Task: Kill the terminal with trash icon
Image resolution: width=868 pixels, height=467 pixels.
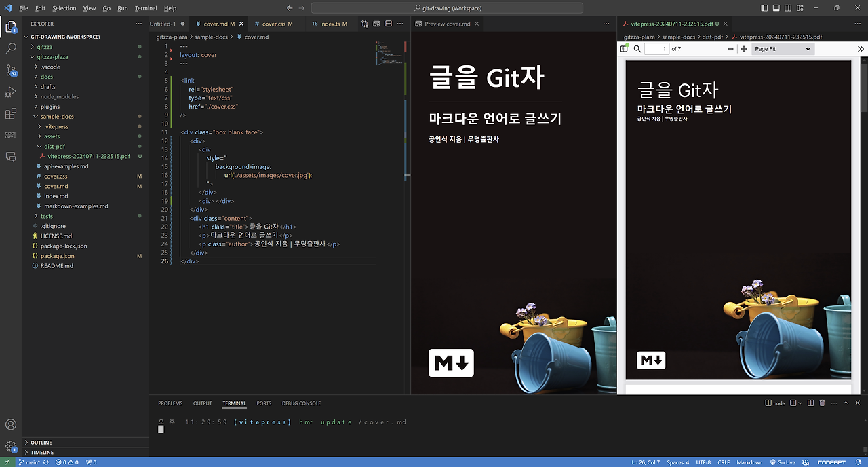Action: [x=822, y=403]
